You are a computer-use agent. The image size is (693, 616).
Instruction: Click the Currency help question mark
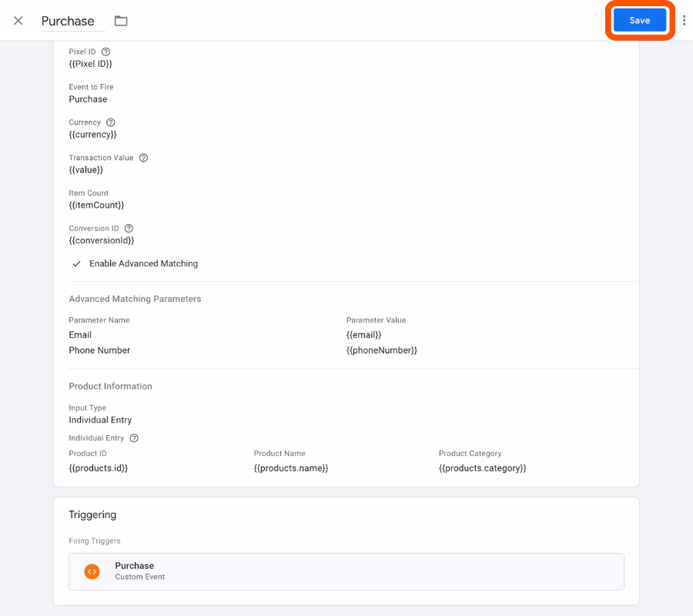pyautogui.click(x=110, y=122)
